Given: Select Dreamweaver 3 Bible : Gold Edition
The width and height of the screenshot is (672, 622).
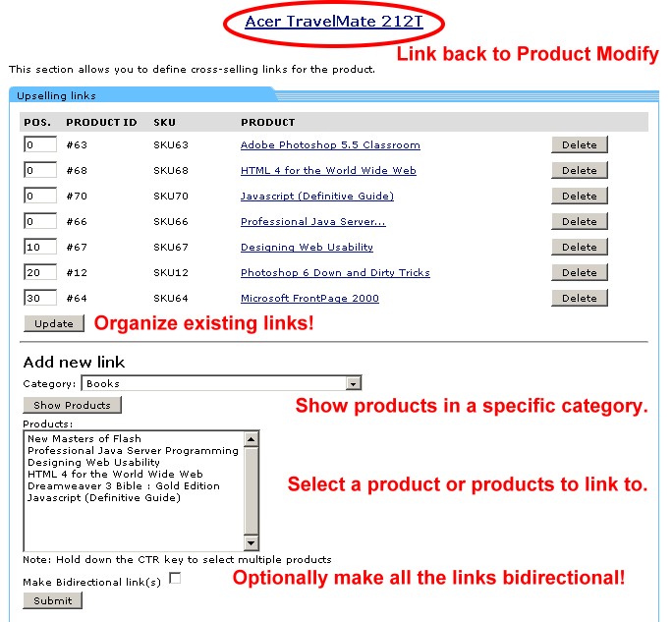Looking at the screenshot, I should pos(124,485).
